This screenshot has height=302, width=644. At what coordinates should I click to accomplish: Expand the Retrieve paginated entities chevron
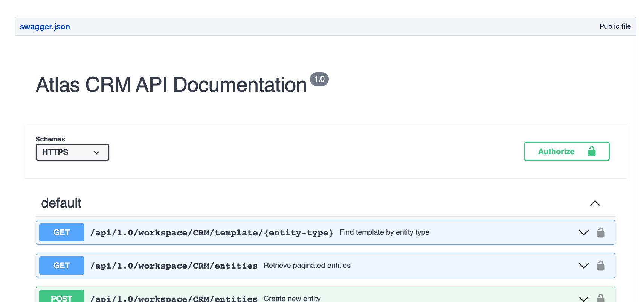coord(583,266)
